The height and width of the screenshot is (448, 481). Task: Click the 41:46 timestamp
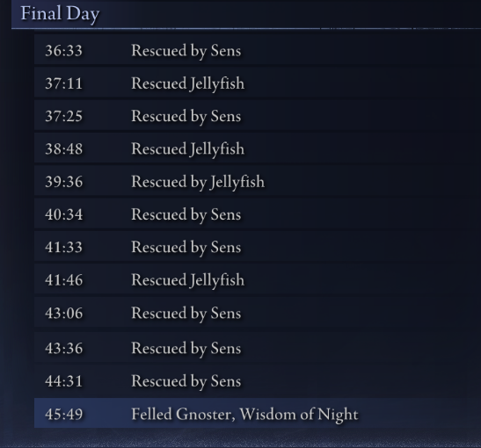[x=64, y=280]
